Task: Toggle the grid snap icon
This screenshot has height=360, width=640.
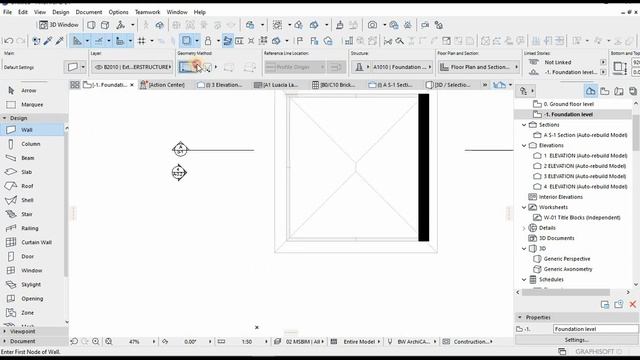Action: 142,41
